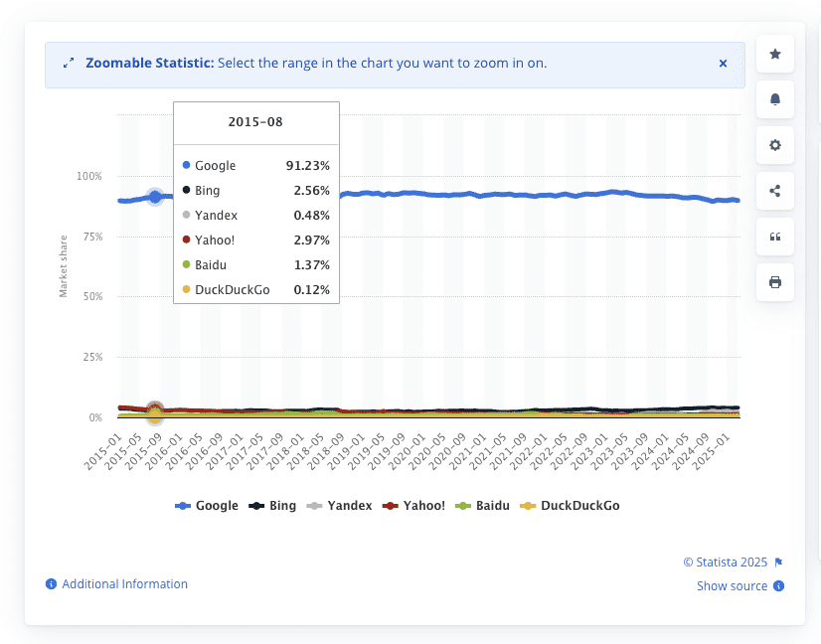Click the Show source link
This screenshot has width=821, height=644.
click(732, 586)
